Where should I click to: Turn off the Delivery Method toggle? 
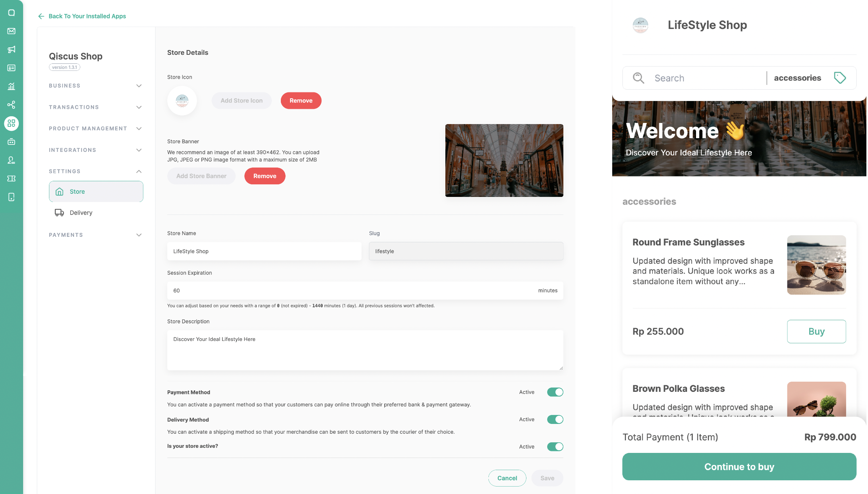(x=555, y=420)
